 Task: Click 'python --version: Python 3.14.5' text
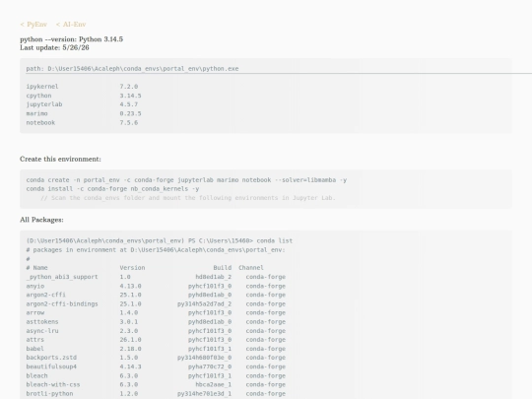[x=72, y=39]
